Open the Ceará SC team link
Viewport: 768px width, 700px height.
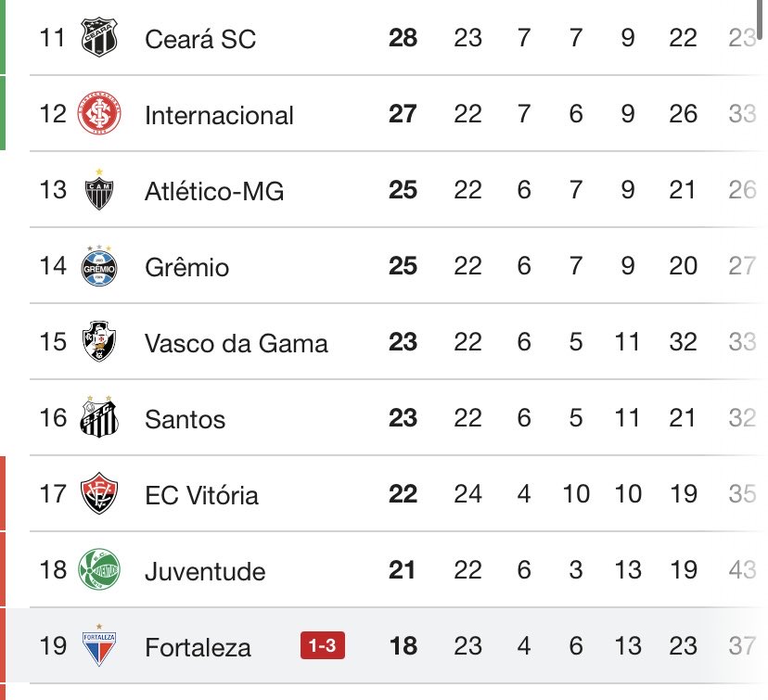pyautogui.click(x=200, y=39)
